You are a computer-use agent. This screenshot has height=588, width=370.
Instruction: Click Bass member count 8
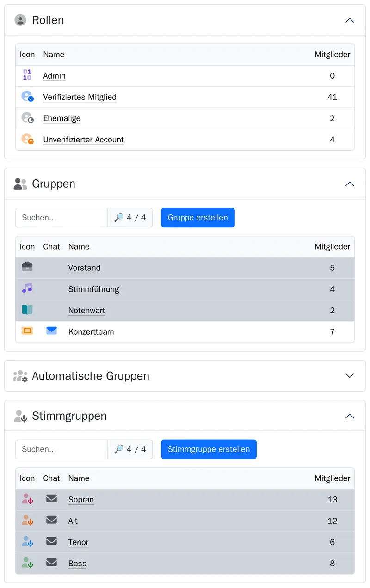pos(332,563)
